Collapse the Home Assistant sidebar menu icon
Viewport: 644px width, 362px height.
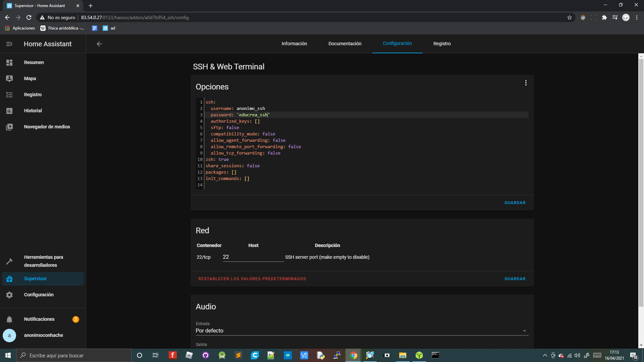(x=9, y=44)
